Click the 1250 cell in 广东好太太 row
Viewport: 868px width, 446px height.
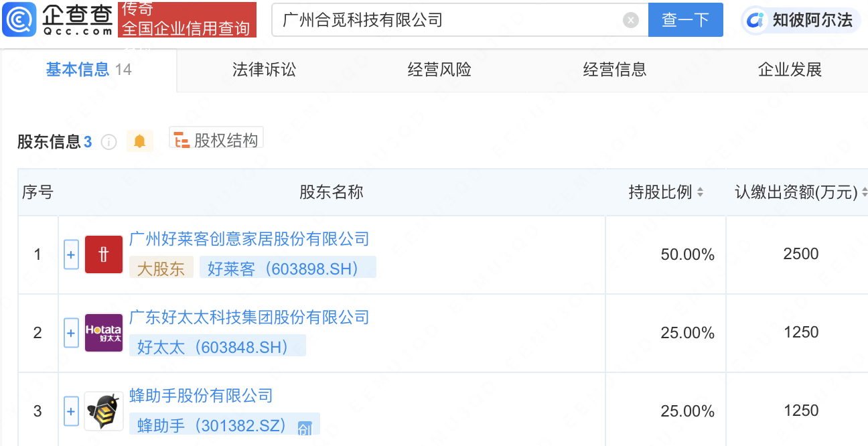pyautogui.click(x=801, y=332)
